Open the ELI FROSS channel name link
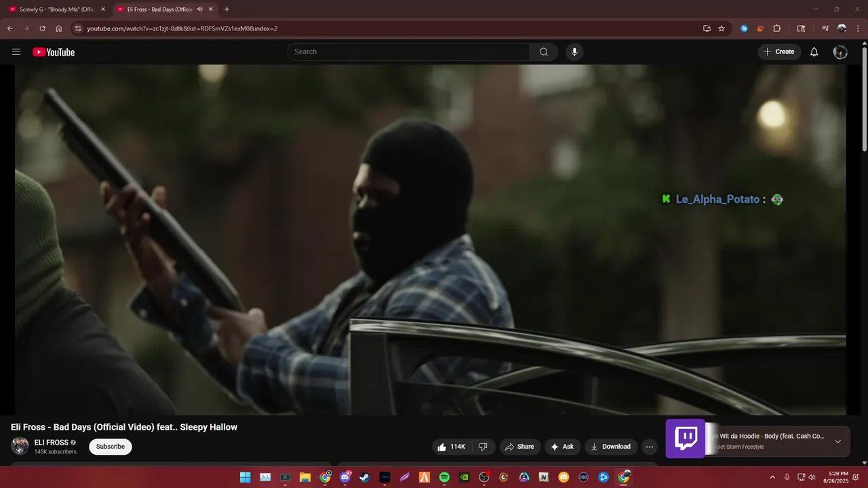The height and width of the screenshot is (488, 868). point(52,443)
